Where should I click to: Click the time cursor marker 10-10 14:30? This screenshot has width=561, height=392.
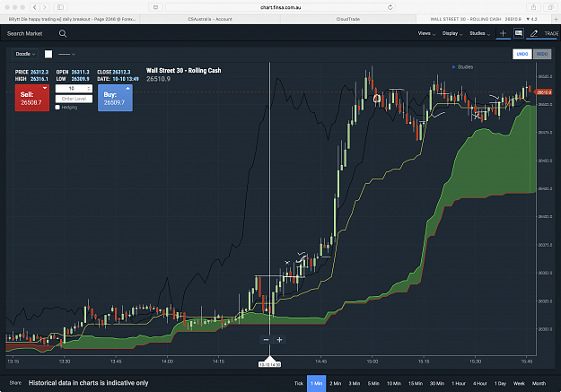click(x=270, y=364)
